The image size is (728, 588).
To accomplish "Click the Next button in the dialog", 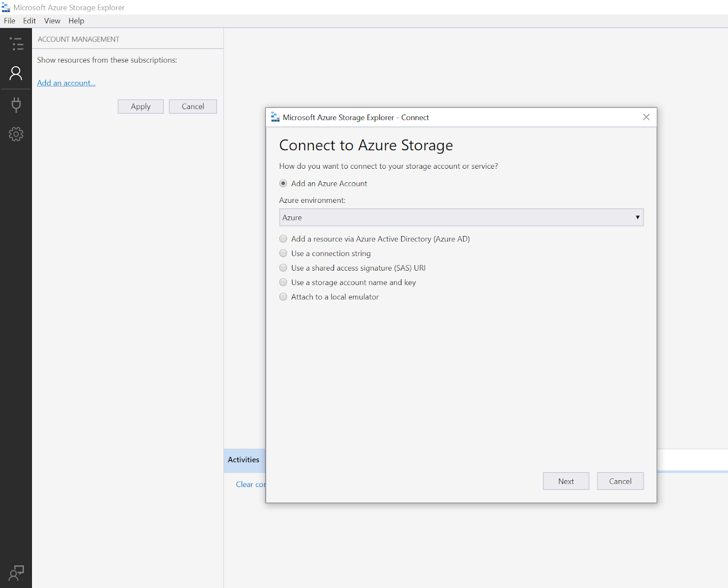I will [566, 481].
